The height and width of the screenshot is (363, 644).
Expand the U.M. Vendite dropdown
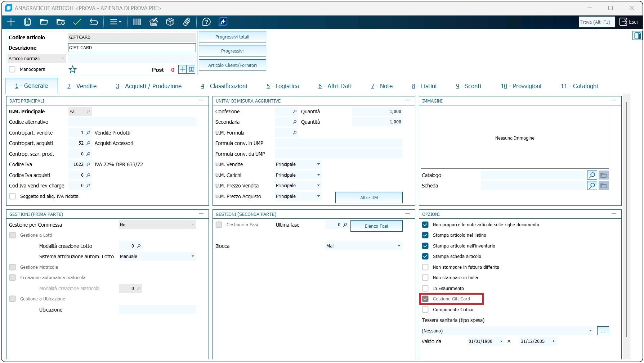(298, 164)
